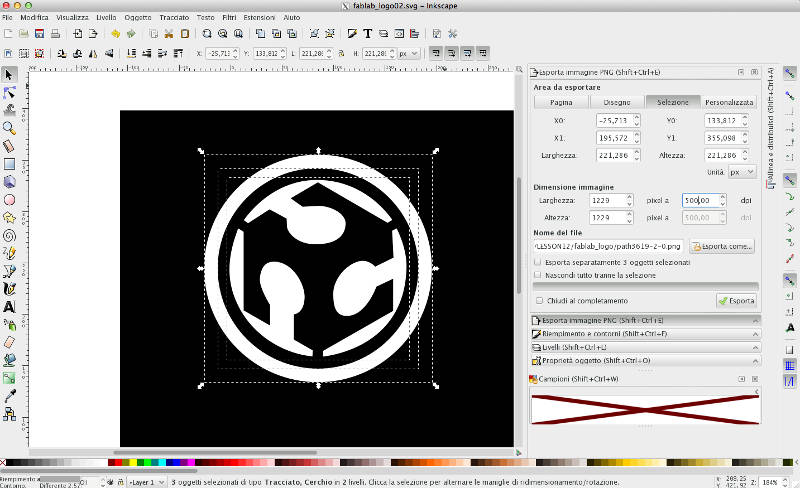Pick the yellow swatch in color palette
Screen dimensions: 800x488
133,462
